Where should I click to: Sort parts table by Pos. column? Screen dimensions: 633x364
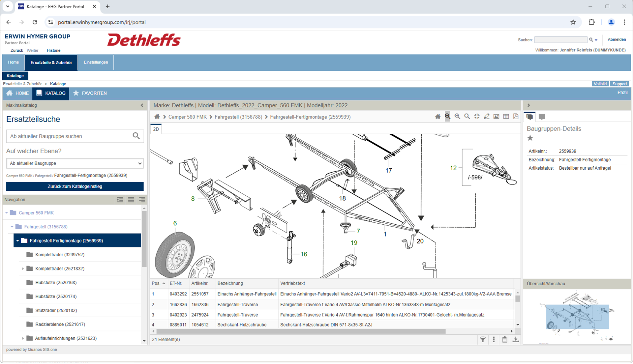click(x=158, y=283)
